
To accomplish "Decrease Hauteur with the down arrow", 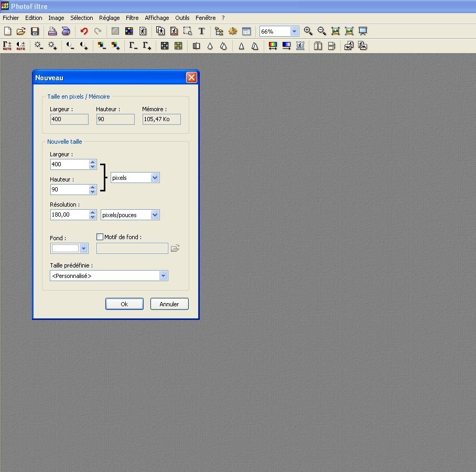I will (x=93, y=192).
